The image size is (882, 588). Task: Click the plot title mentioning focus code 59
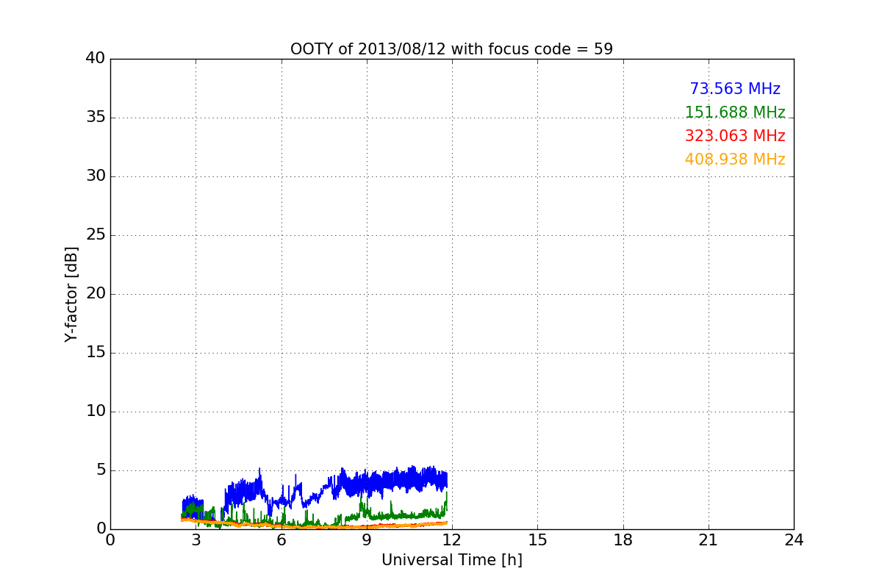tap(451, 49)
